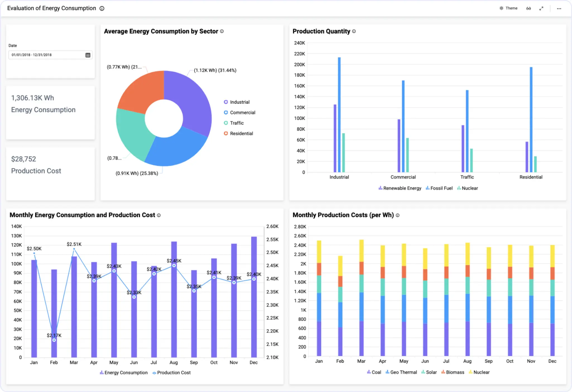
Task: Click the glasses view-mode icon
Action: (528, 8)
